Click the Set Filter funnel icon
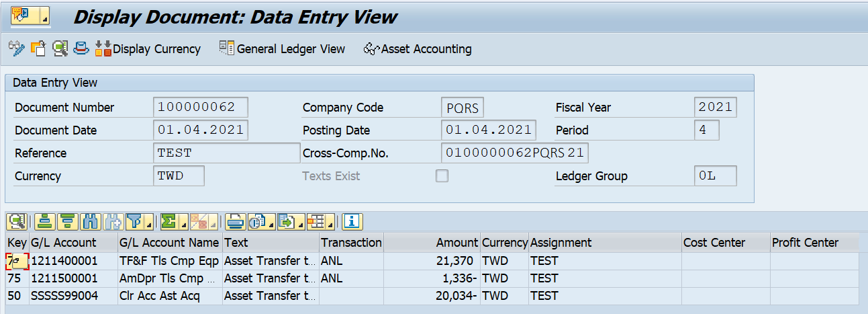Image resolution: width=868 pixels, height=314 pixels. coord(134,221)
